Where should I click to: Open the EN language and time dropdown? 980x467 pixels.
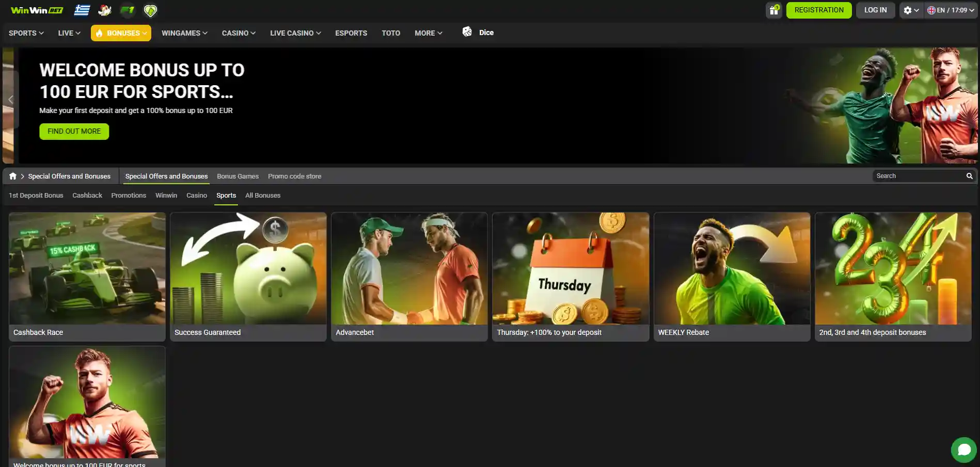coord(951,10)
